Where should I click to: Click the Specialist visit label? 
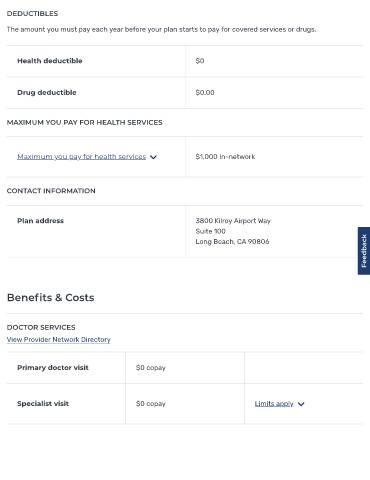point(43,404)
